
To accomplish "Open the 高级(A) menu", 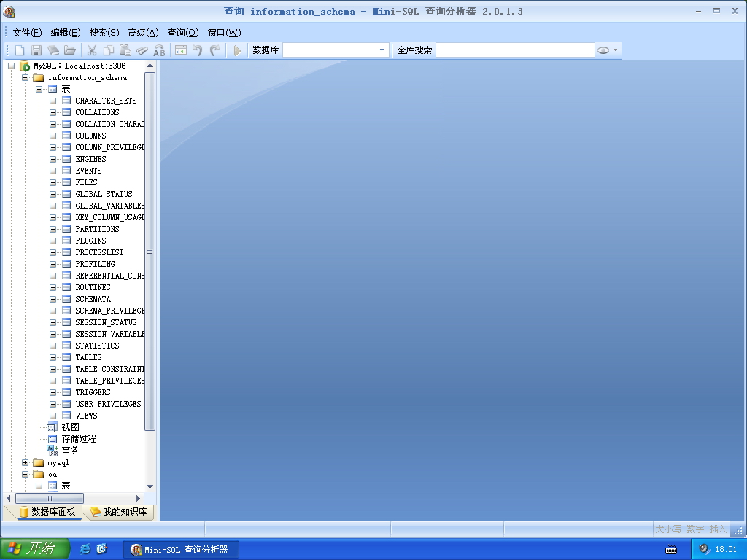I will coord(144,32).
